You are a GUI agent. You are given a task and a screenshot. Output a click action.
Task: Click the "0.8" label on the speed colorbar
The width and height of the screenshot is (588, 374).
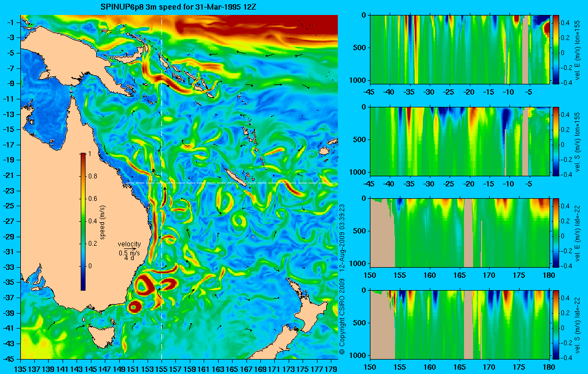click(92, 176)
